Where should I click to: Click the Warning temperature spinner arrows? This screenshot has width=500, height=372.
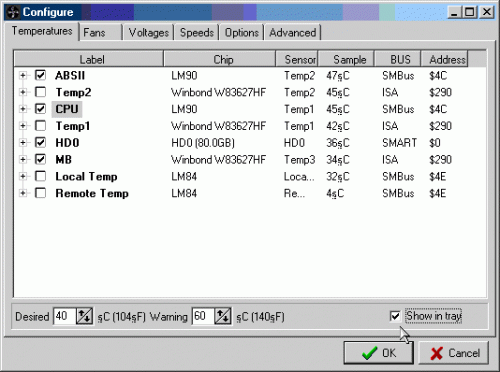click(223, 316)
